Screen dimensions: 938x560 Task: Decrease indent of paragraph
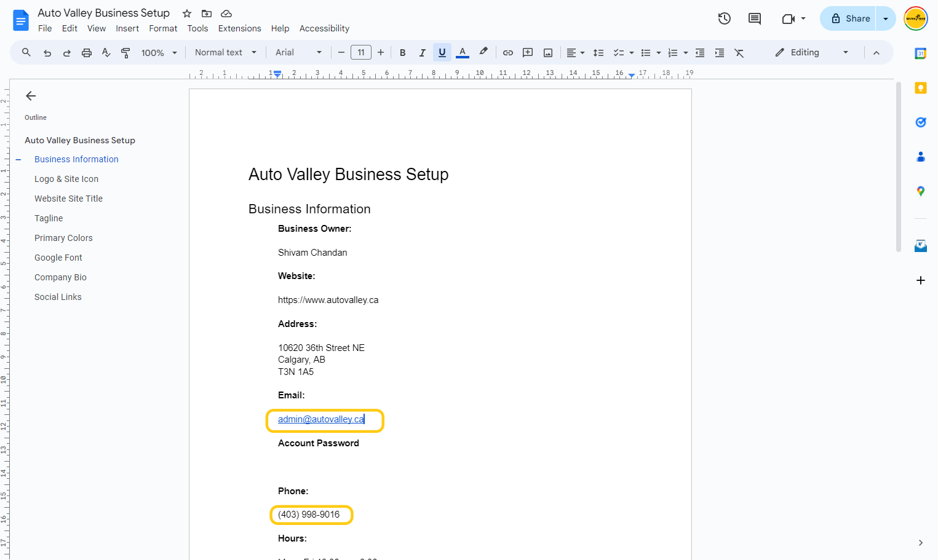click(x=700, y=53)
